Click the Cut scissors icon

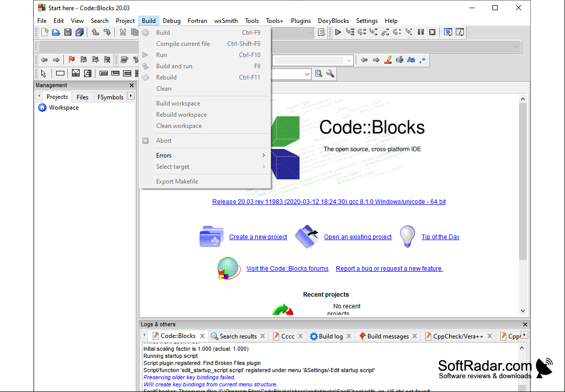pyautogui.click(x=123, y=32)
